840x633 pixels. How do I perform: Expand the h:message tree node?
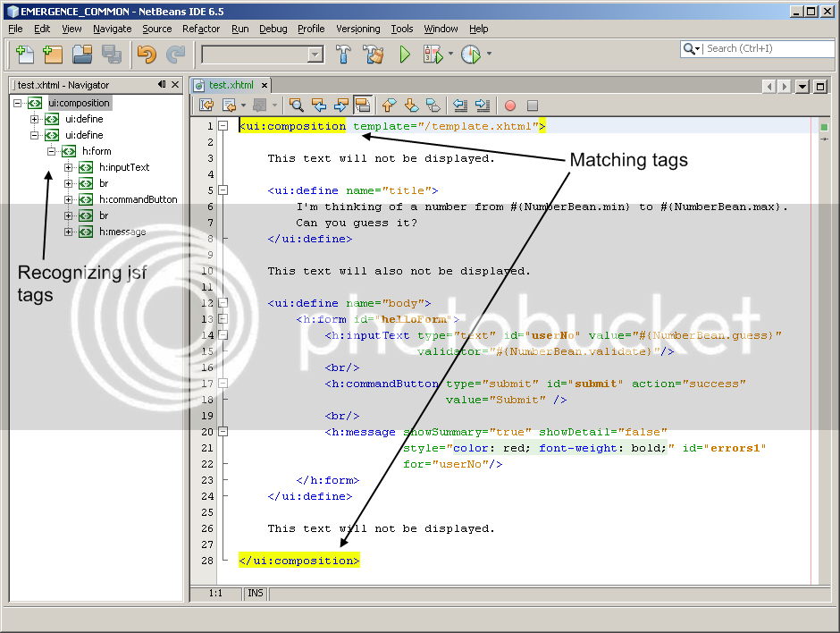click(69, 232)
